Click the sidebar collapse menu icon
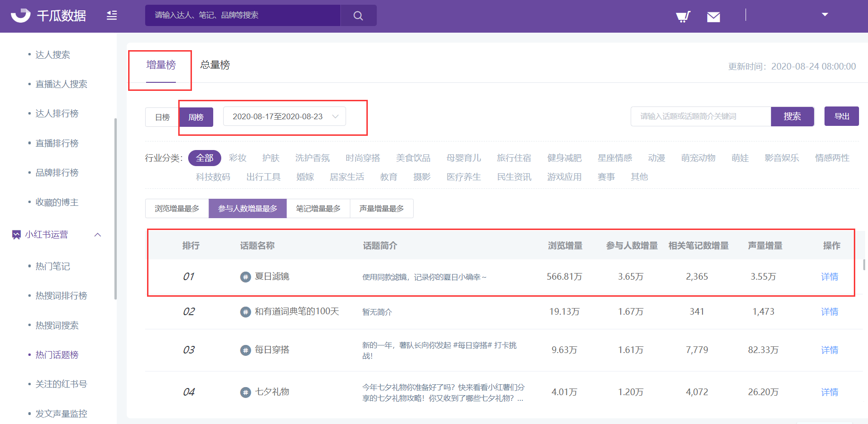 [x=112, y=16]
